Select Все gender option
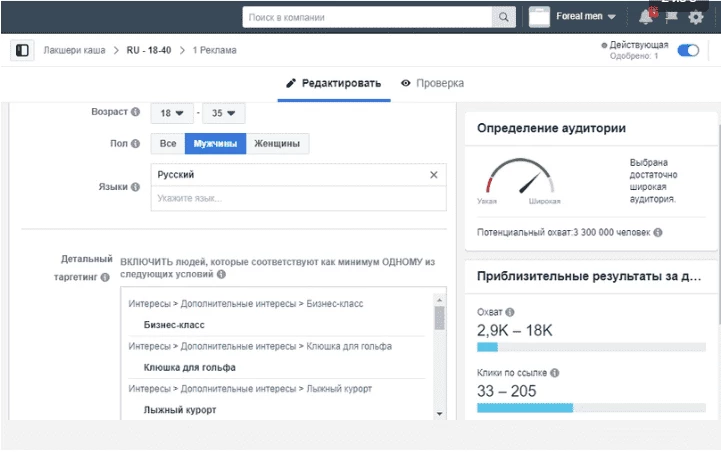The height and width of the screenshot is (457, 721). [168, 143]
